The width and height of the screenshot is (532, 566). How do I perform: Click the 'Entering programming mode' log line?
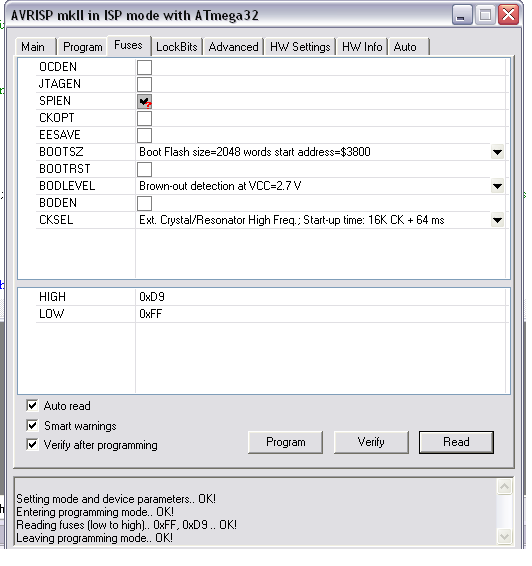(x=95, y=512)
